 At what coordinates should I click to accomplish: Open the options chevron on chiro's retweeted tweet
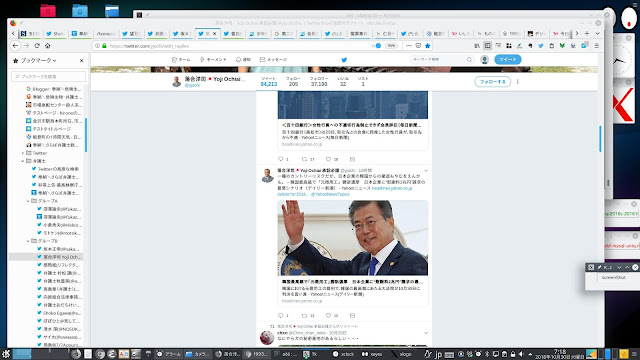point(426,333)
